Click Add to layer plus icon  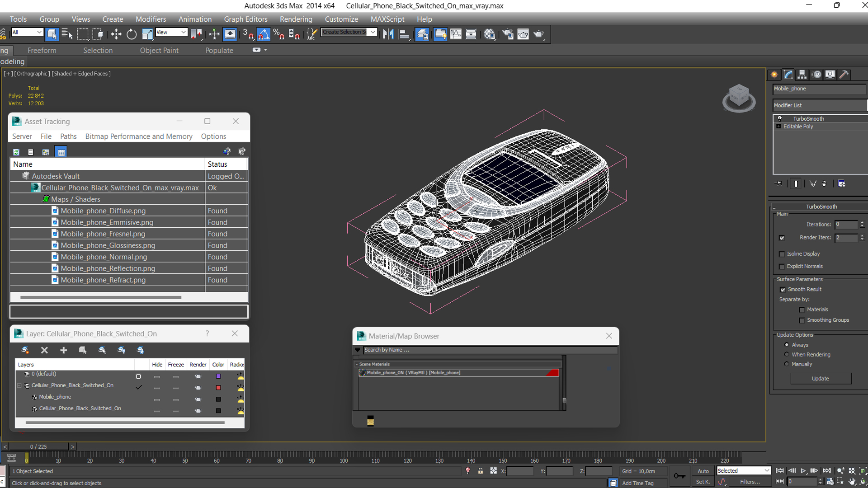(x=64, y=350)
